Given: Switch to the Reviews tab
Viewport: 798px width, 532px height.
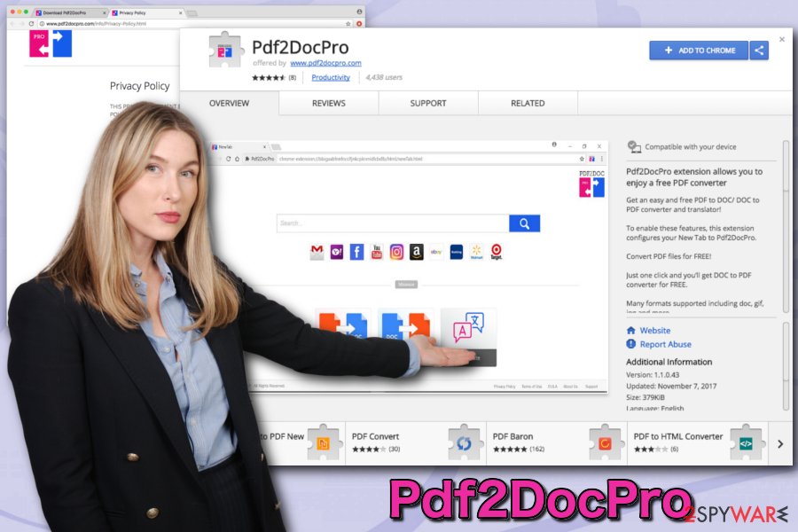Looking at the screenshot, I should (329, 104).
